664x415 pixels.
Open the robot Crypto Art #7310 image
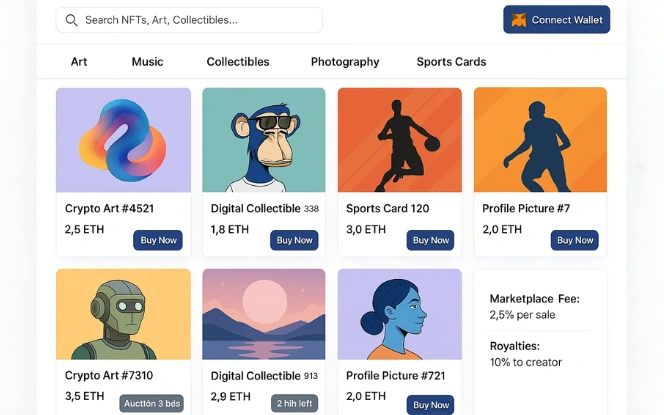123,314
